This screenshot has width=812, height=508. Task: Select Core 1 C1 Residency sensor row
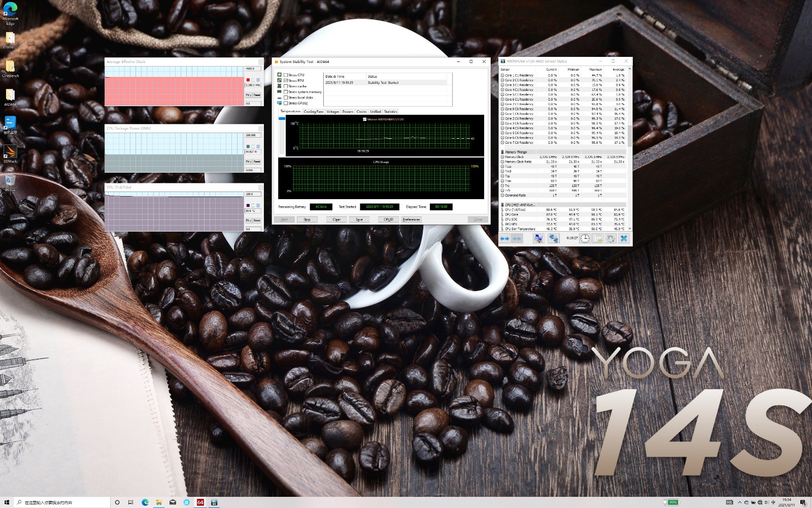[x=563, y=75]
